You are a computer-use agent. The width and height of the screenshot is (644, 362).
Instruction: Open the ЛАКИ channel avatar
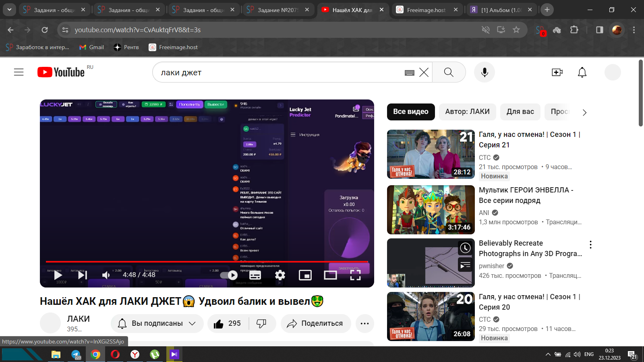50,323
